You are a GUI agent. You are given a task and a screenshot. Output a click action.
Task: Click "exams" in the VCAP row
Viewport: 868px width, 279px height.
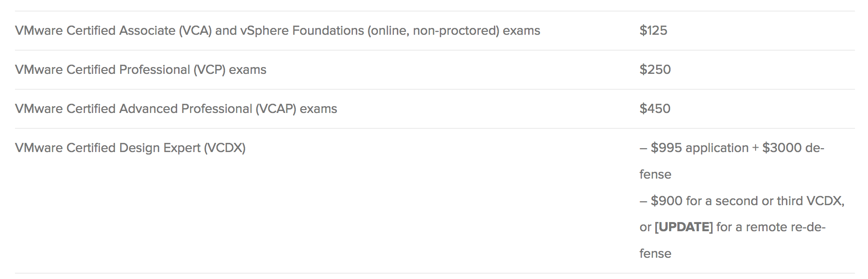(318, 109)
